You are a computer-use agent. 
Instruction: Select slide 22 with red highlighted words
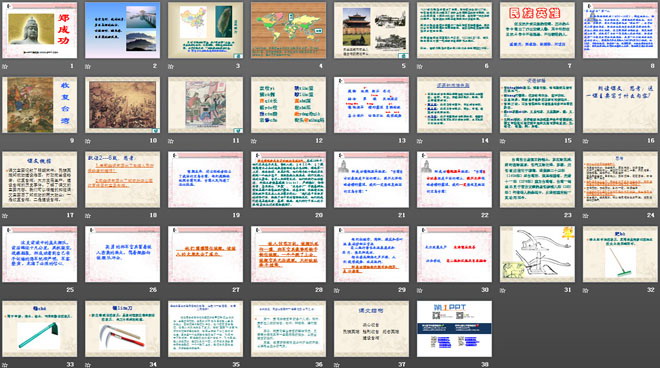coord(454,179)
